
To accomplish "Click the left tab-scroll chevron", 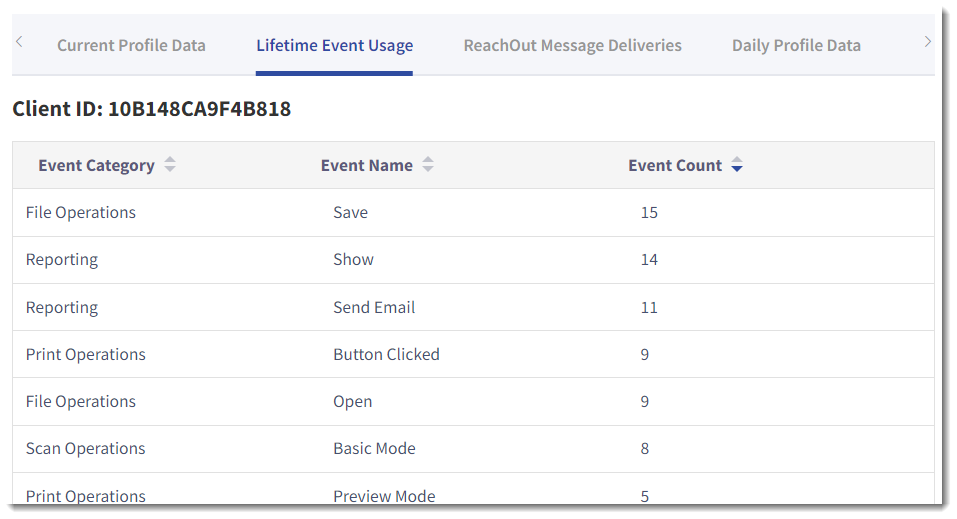I will pyautogui.click(x=19, y=42).
